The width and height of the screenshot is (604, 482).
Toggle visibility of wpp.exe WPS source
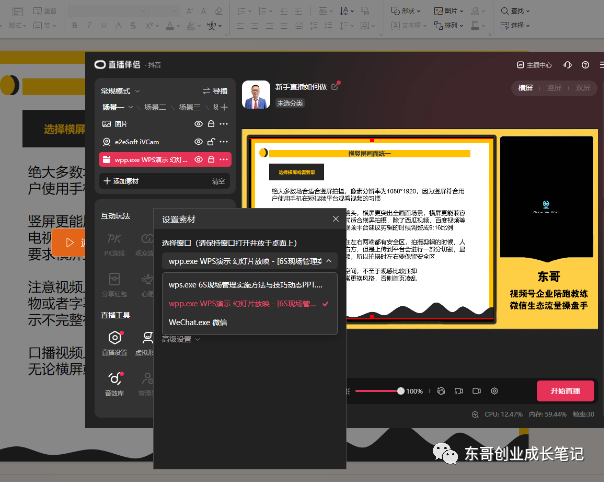tap(198, 160)
